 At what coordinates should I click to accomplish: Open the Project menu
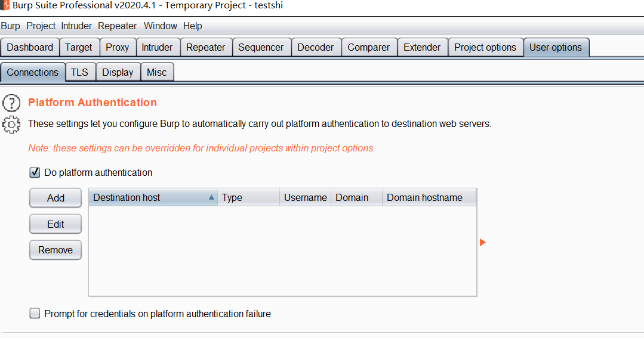click(x=41, y=26)
